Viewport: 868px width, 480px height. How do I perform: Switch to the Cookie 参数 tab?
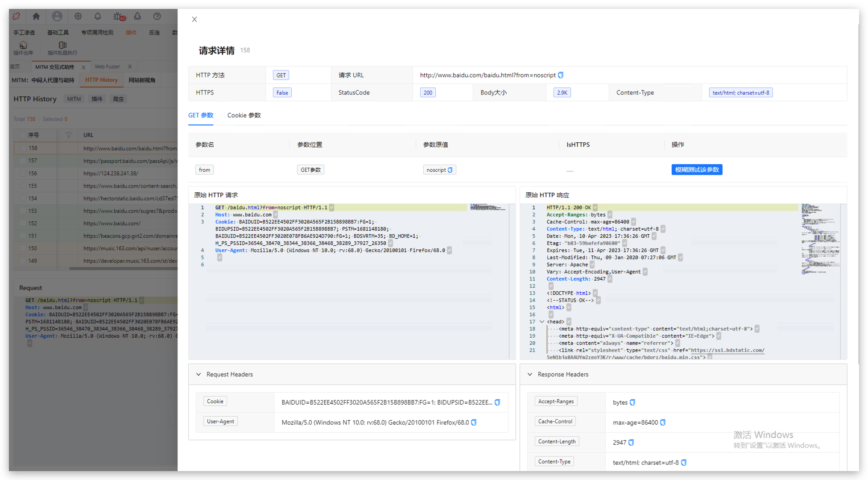point(244,116)
